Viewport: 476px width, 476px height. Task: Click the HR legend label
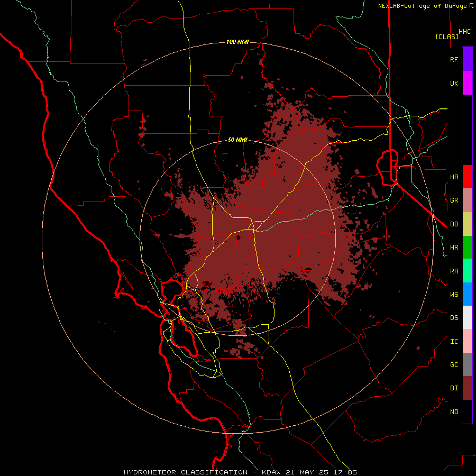click(x=454, y=248)
